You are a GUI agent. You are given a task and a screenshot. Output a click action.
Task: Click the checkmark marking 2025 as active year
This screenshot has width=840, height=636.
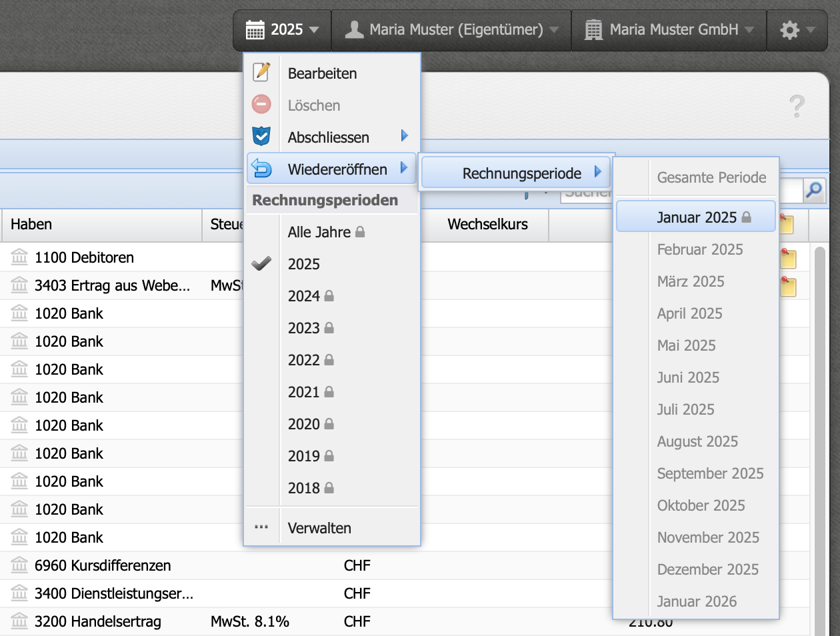(261, 263)
